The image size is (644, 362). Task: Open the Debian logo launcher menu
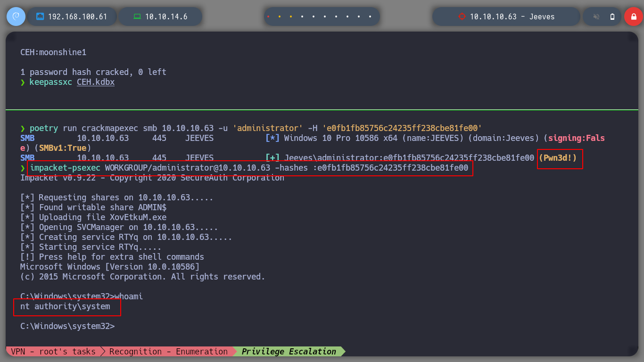click(x=16, y=16)
